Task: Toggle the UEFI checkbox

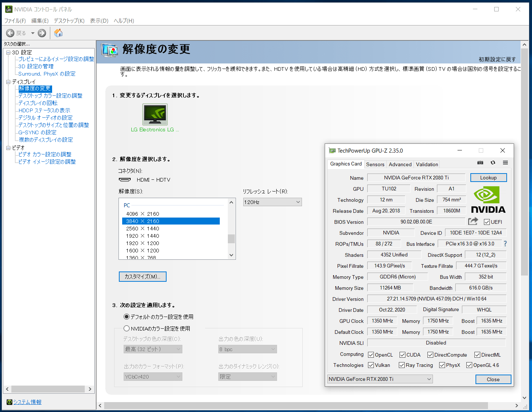Action: 487,222
